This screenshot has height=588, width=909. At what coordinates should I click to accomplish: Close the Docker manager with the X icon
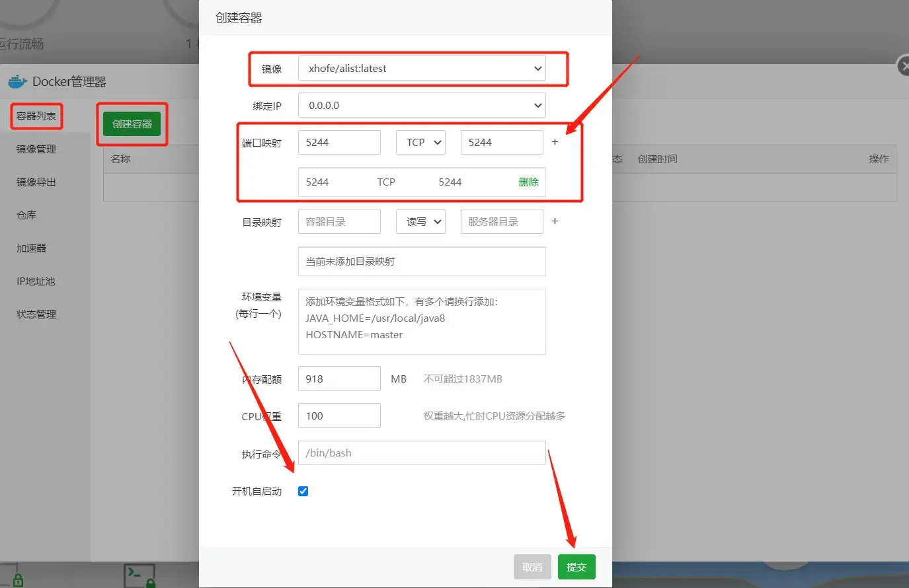point(904,66)
